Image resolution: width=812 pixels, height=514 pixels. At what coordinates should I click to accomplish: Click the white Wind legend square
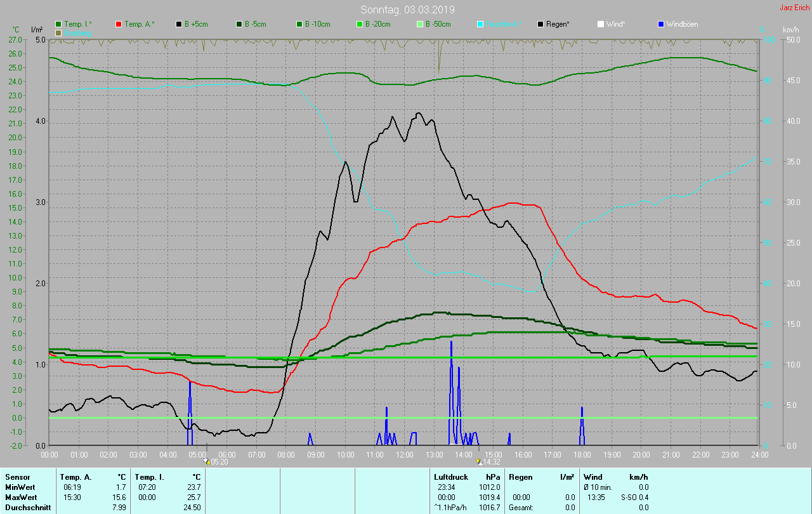click(600, 24)
